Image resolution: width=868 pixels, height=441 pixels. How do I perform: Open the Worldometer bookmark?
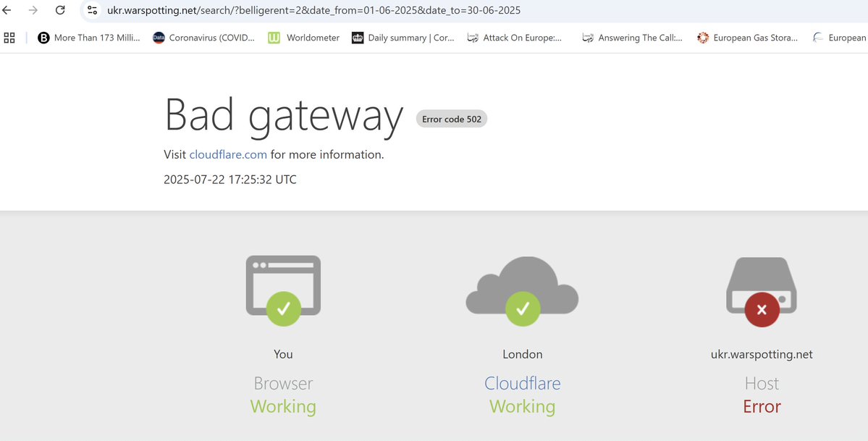point(304,38)
